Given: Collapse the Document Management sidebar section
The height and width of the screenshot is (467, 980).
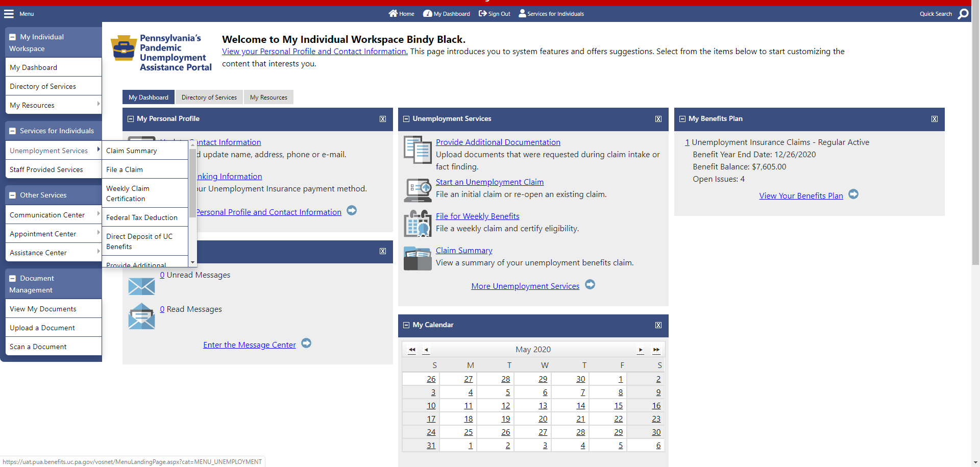Looking at the screenshot, I should coord(12,279).
